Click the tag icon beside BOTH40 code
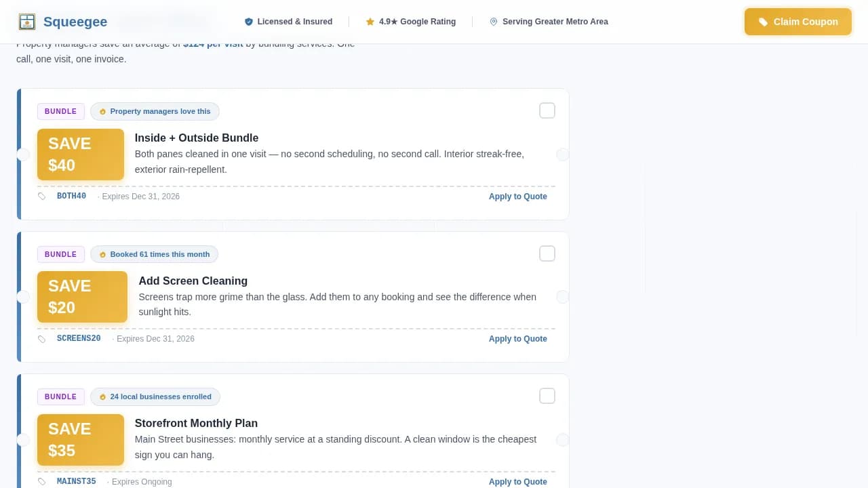Image resolution: width=868 pixels, height=488 pixels. pyautogui.click(x=42, y=197)
